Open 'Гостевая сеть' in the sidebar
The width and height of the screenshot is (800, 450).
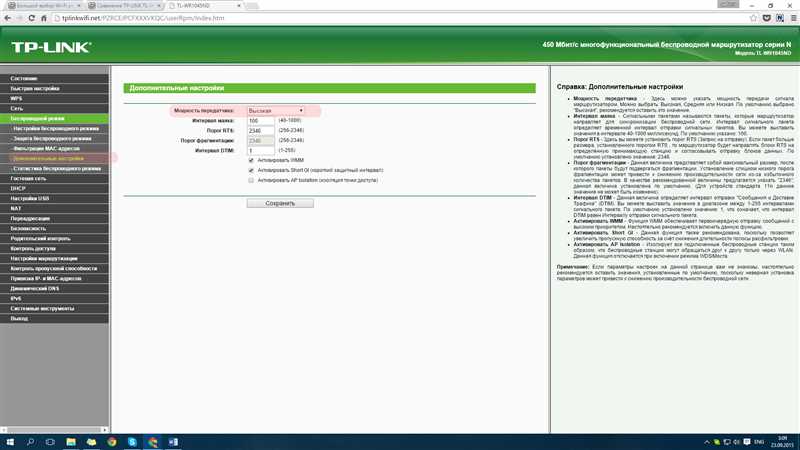55,179
